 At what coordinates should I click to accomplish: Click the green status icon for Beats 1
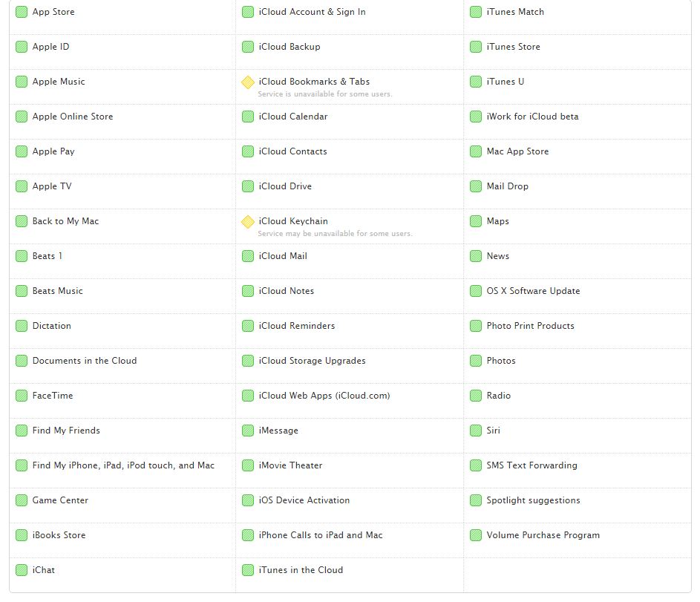coord(22,256)
